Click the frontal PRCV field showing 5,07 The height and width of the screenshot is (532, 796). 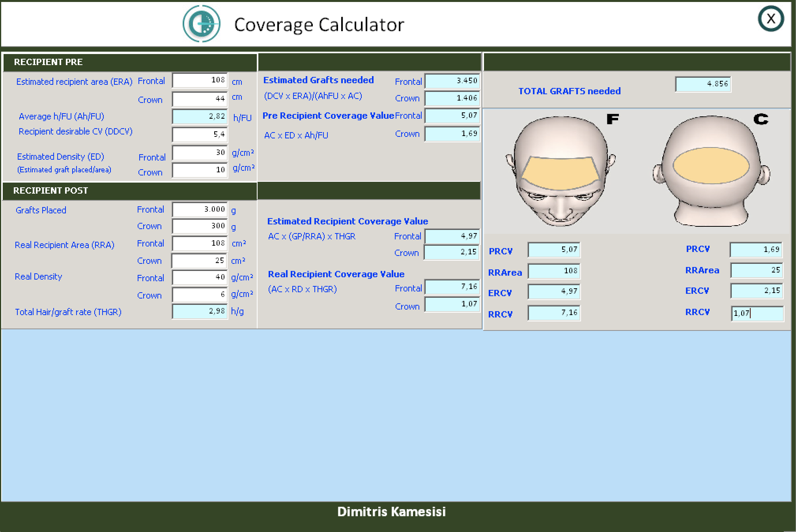click(554, 250)
